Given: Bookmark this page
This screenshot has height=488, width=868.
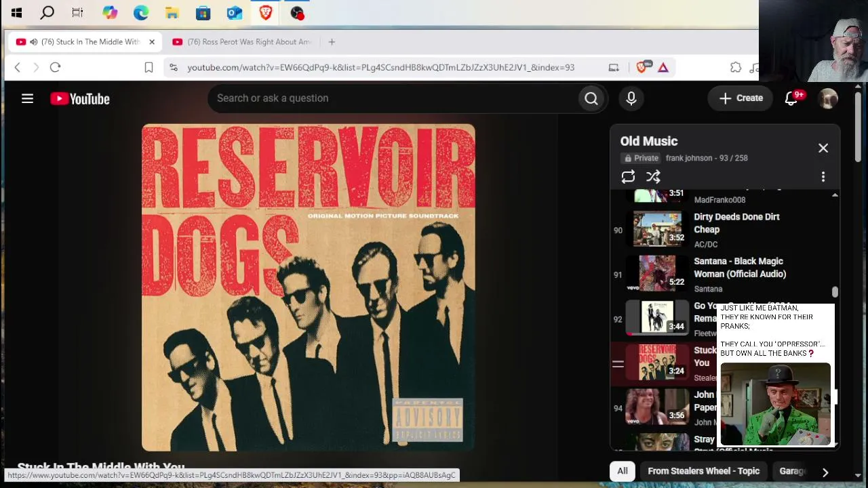Looking at the screenshot, I should (149, 67).
